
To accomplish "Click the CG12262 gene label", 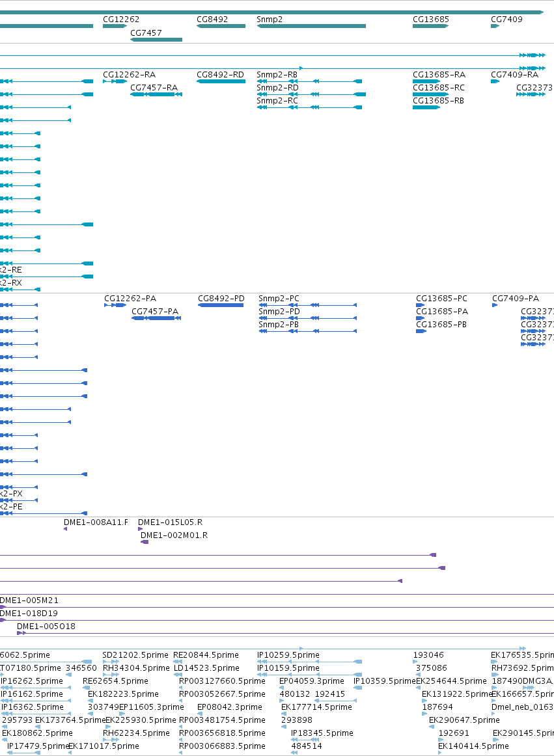I will point(121,20).
